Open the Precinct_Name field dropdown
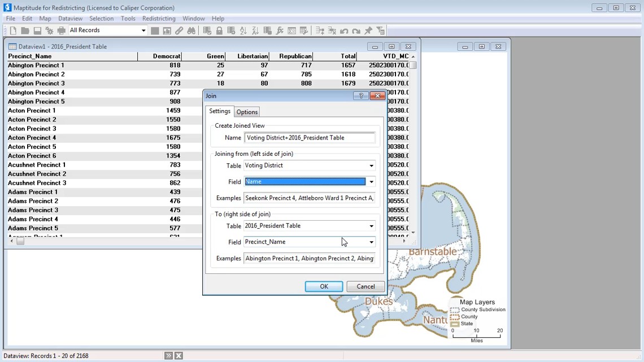 click(x=371, y=242)
